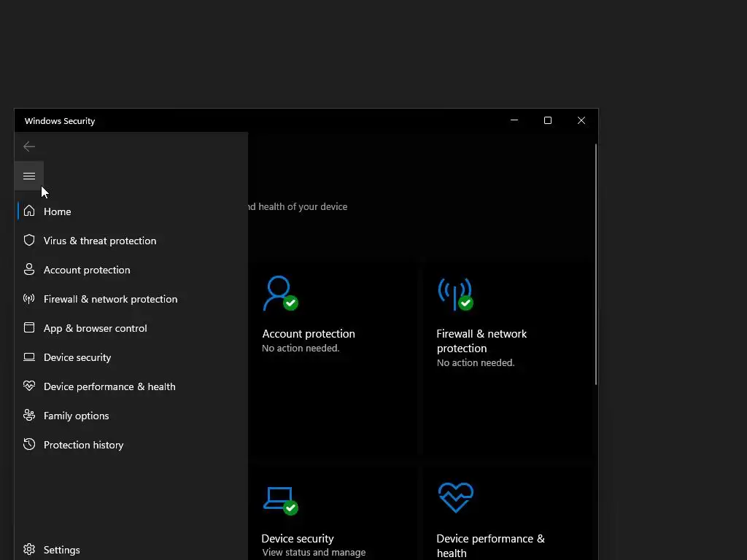The width and height of the screenshot is (747, 560).
Task: Click the 'health of your device' subtitle text
Action: [x=303, y=206]
